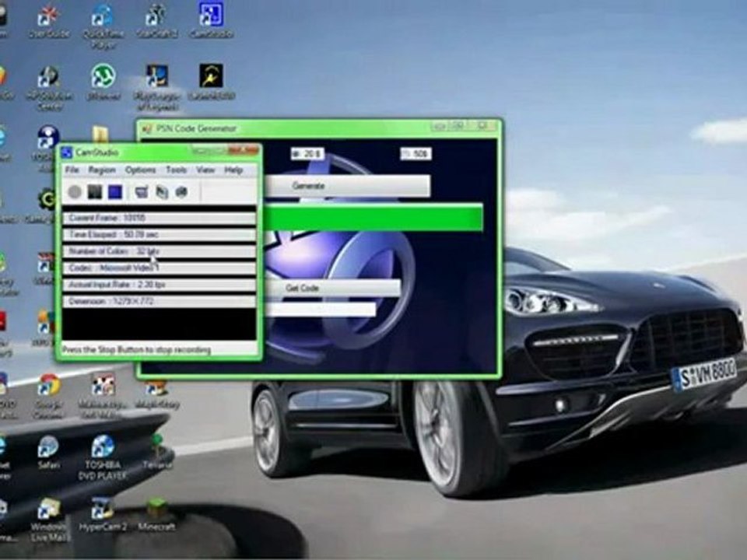Viewport: 747px width, 560px height.
Task: Click the Actual Input Rate line
Action: tap(159, 285)
